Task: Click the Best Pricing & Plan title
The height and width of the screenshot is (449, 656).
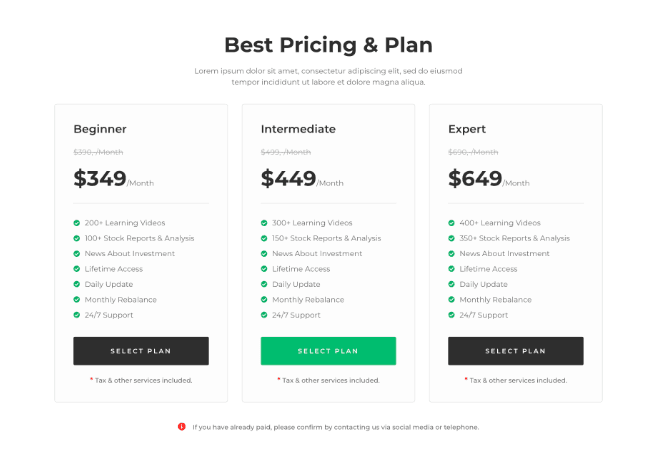Action: 328,44
